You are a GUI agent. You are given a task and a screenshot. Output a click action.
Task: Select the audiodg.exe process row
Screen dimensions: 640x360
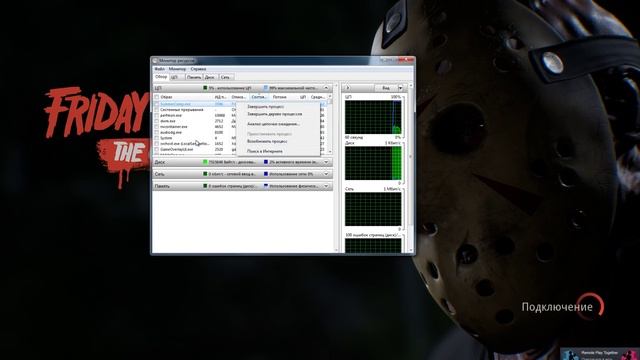tap(195, 132)
